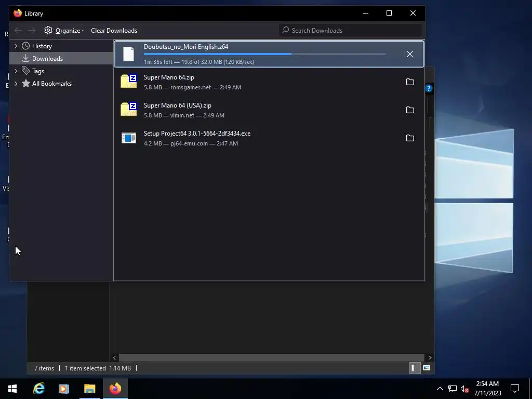Cancel the Doubutsu_no_Mori English.z64 download
Viewport: 532px width, 399px height.
click(x=410, y=54)
